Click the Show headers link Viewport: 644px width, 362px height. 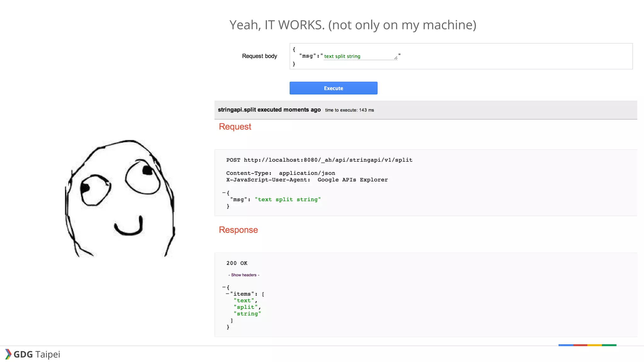pyautogui.click(x=244, y=275)
